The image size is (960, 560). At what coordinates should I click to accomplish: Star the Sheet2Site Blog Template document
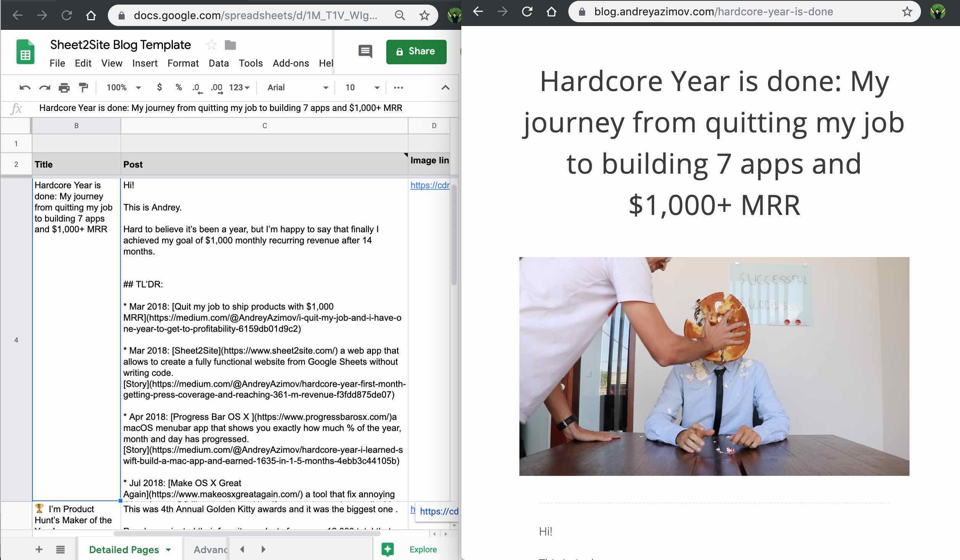pos(211,45)
